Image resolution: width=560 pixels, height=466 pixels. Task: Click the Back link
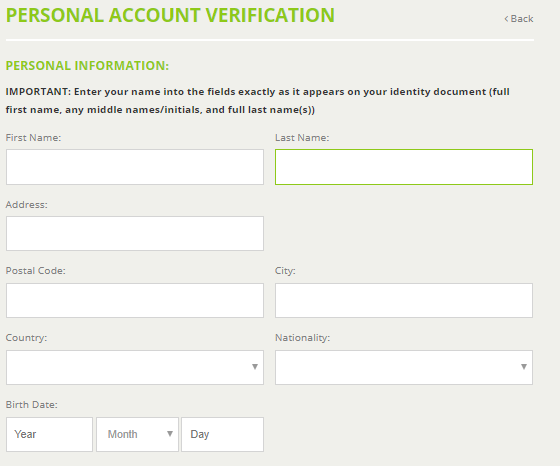tap(519, 19)
